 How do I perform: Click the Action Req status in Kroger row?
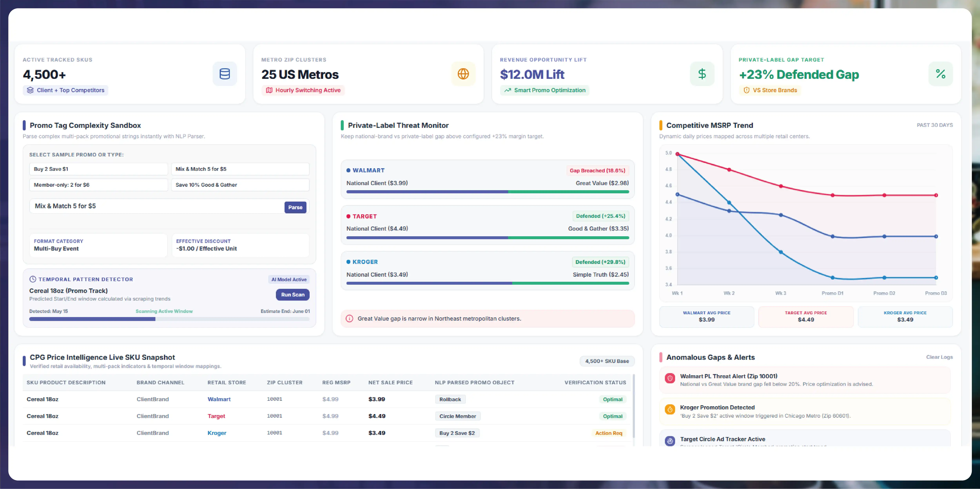(x=609, y=433)
